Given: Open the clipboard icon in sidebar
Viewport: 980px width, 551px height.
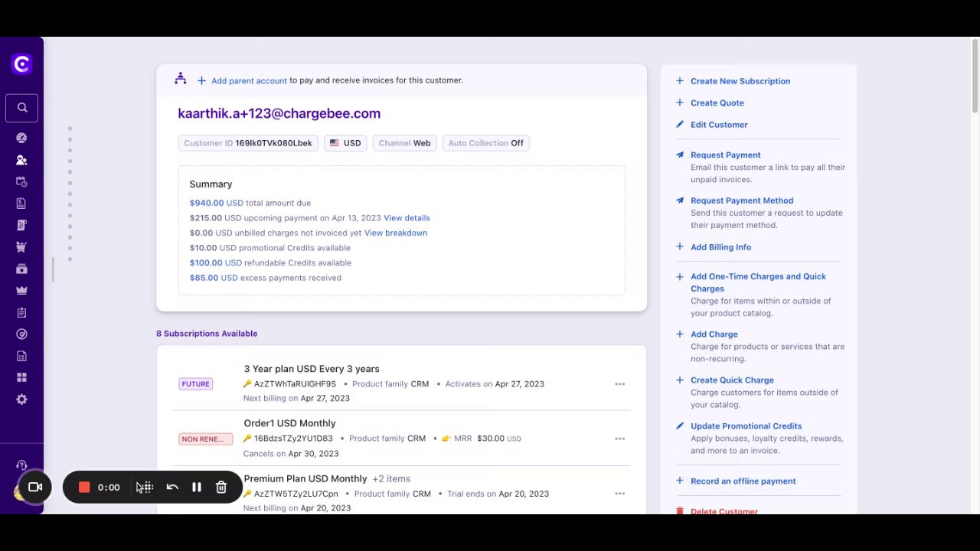Looking at the screenshot, I should [21, 312].
